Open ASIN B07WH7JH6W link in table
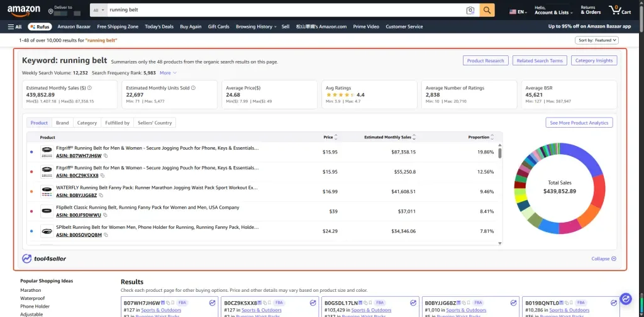Viewport: 644px width, 317px height. point(79,156)
